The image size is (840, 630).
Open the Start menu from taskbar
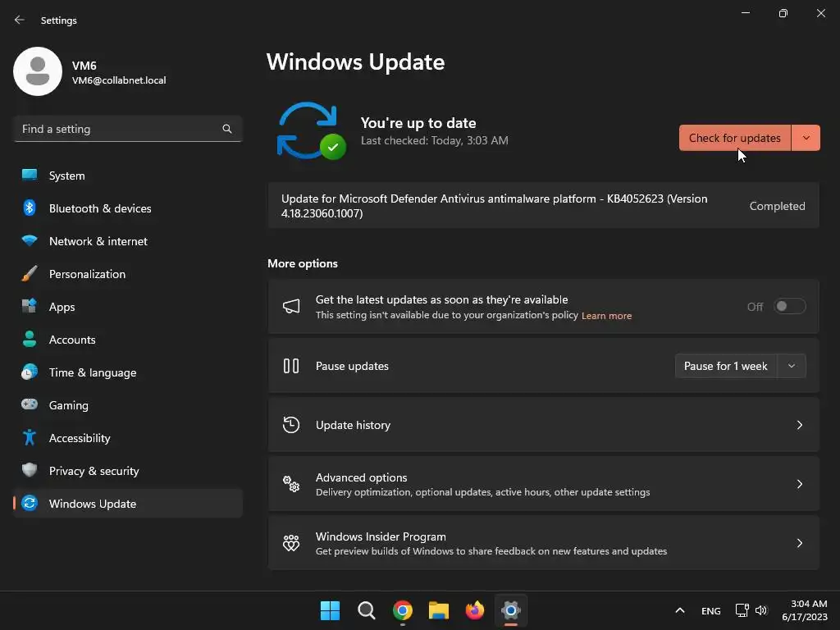(330, 610)
